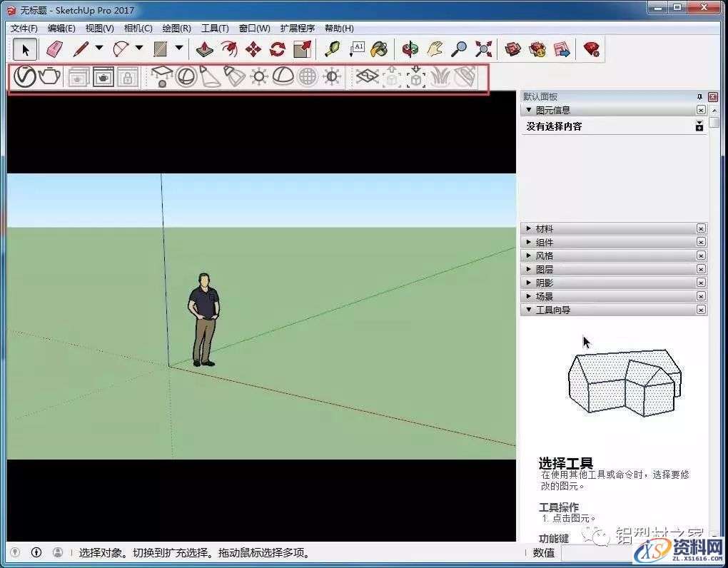Activate the Push/Pull tool
The height and width of the screenshot is (568, 728).
pyautogui.click(x=204, y=49)
